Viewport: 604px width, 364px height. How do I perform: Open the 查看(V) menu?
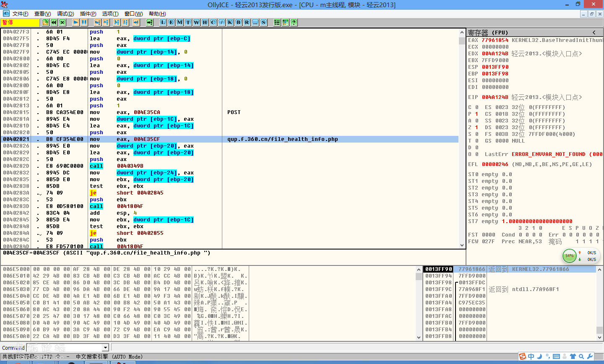click(43, 14)
